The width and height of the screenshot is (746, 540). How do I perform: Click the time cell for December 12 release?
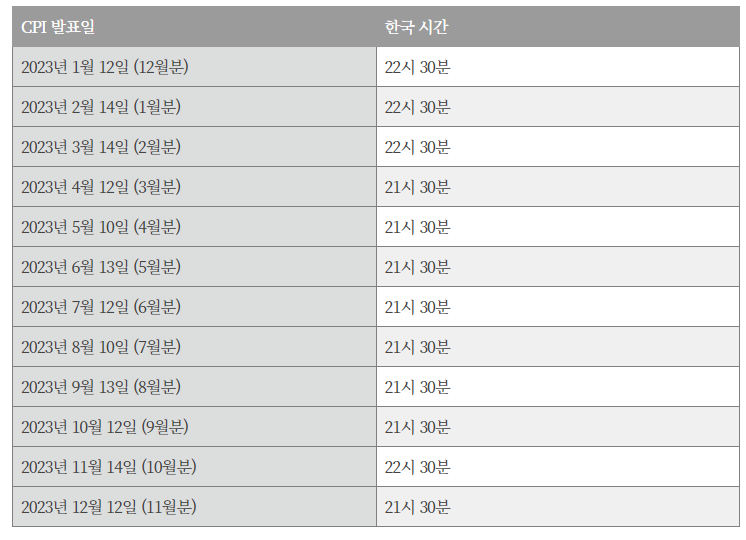point(418,507)
